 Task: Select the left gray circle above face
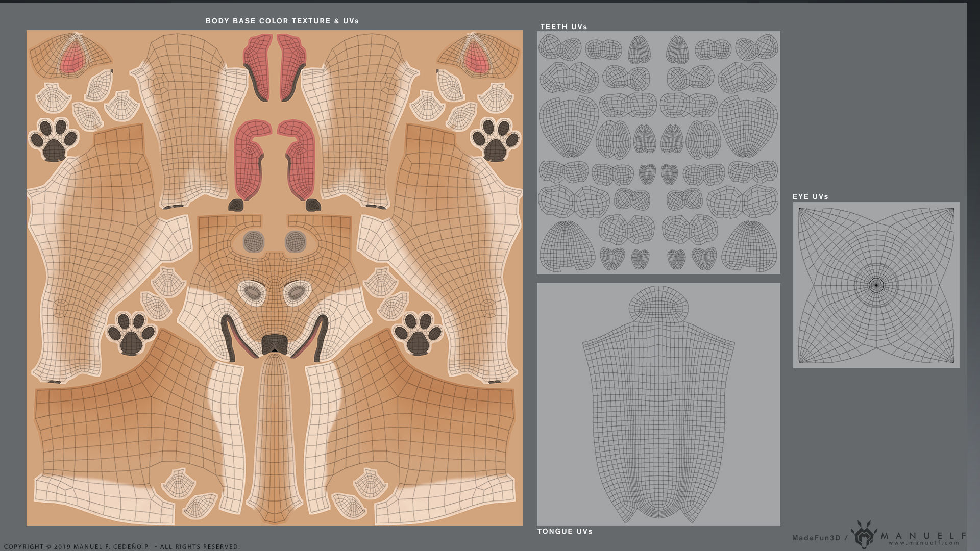pyautogui.click(x=254, y=241)
